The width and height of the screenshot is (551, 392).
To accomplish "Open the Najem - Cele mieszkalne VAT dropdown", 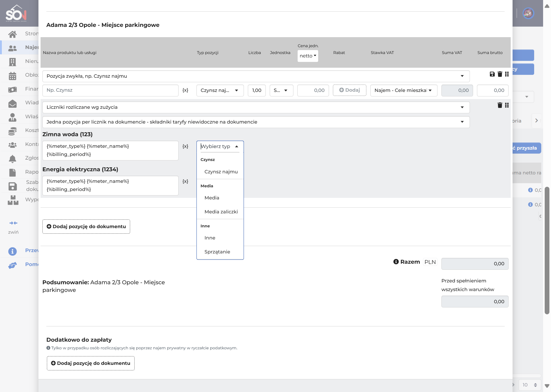I will tap(404, 90).
